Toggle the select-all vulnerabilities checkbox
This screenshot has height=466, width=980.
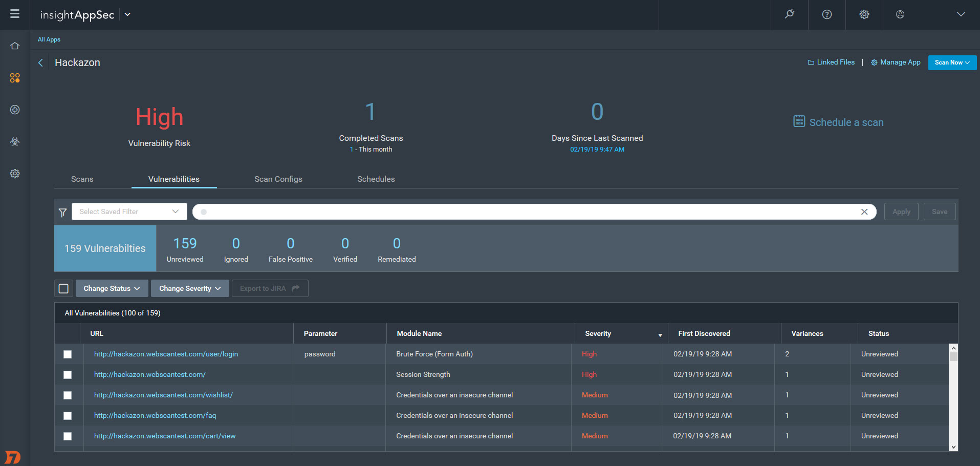(x=63, y=288)
